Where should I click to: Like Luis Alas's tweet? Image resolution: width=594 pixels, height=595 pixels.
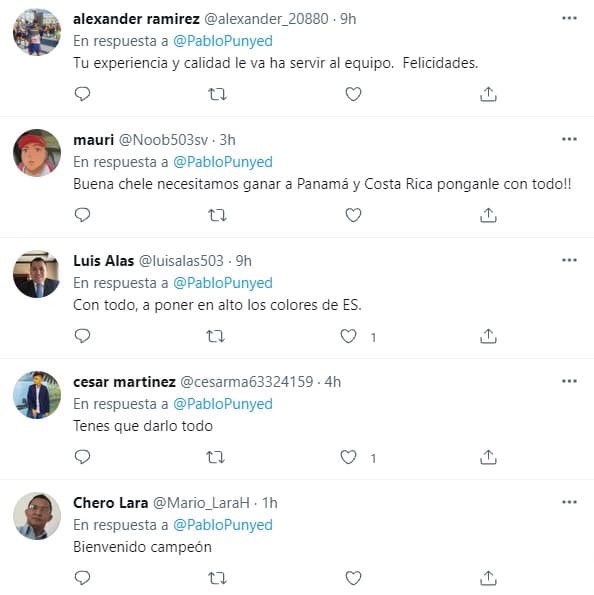[348, 336]
